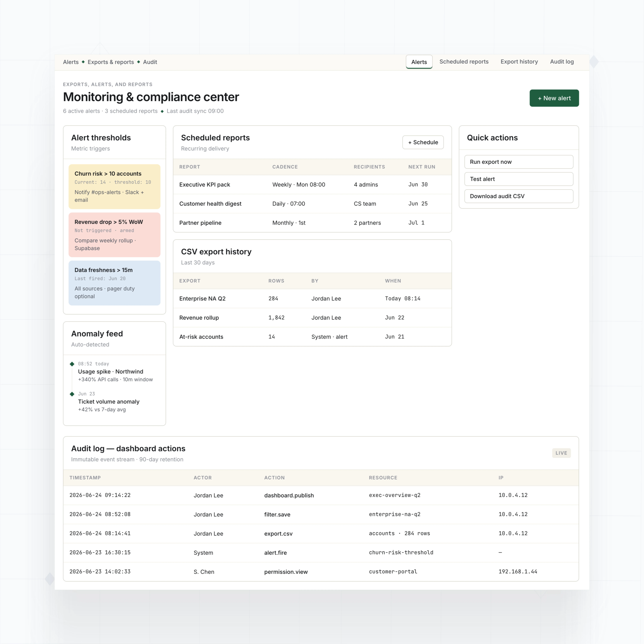Click the + Schedule button
Screen dimensions: 644x644
tap(423, 142)
